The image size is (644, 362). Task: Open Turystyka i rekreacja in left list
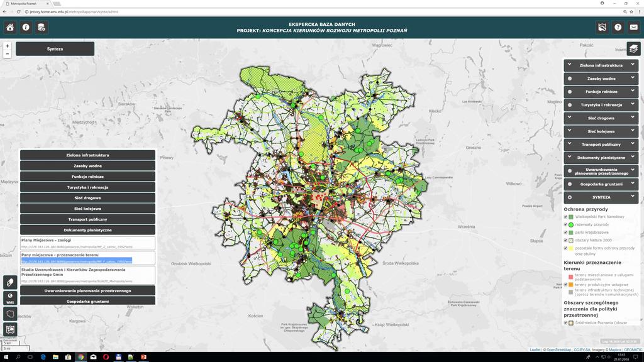[87, 187]
